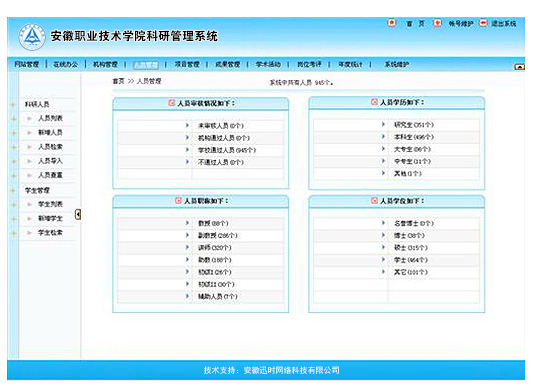This screenshot has height=387, width=534.
Task: Open the 项目管理 menu
Action: (x=187, y=64)
